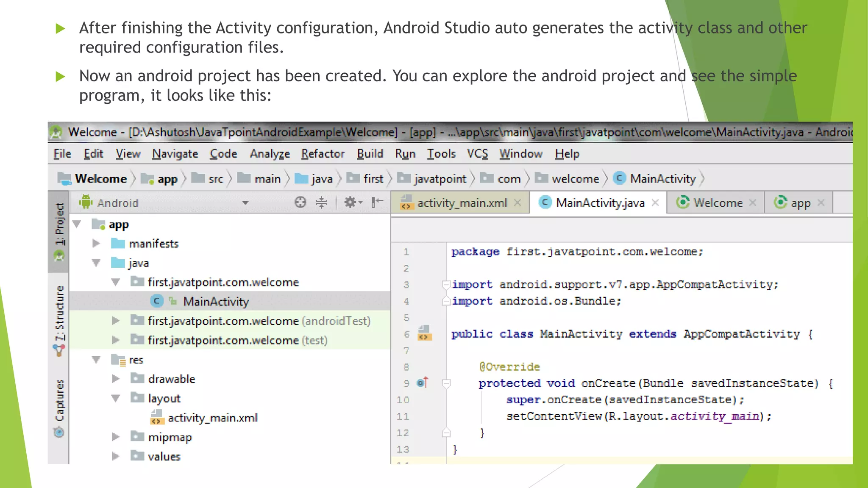The image size is (868, 488).
Task: Click the Scroll from Source target icon
Action: click(300, 202)
